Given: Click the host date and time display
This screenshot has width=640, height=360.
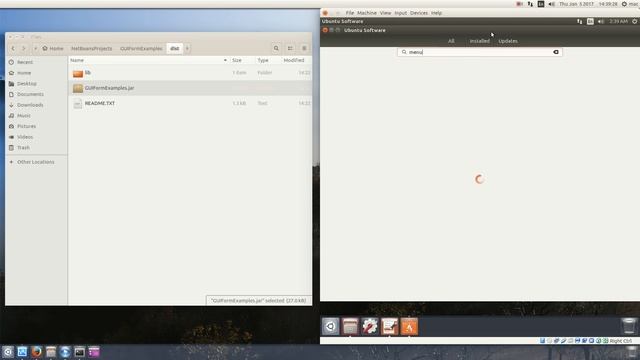Looking at the screenshot, I should pyautogui.click(x=588, y=4).
